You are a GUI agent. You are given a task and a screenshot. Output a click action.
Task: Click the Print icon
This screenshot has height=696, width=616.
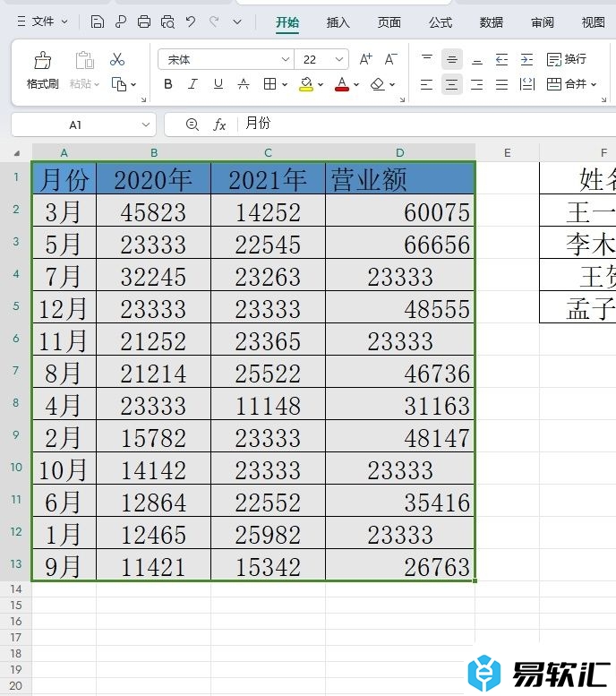[x=144, y=21]
